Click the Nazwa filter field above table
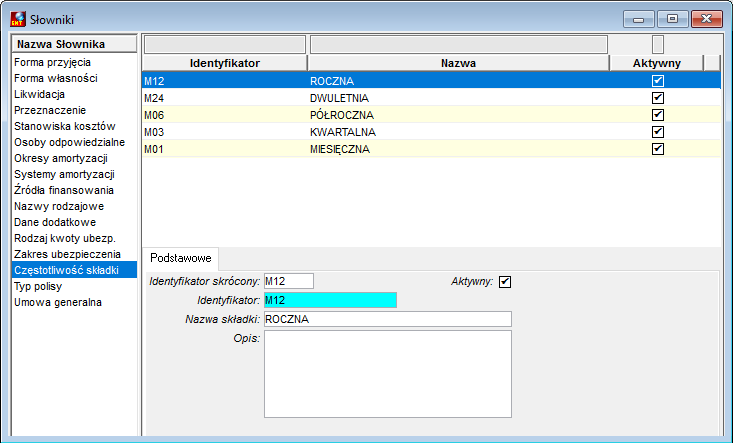This screenshot has height=443, width=733. coord(459,44)
